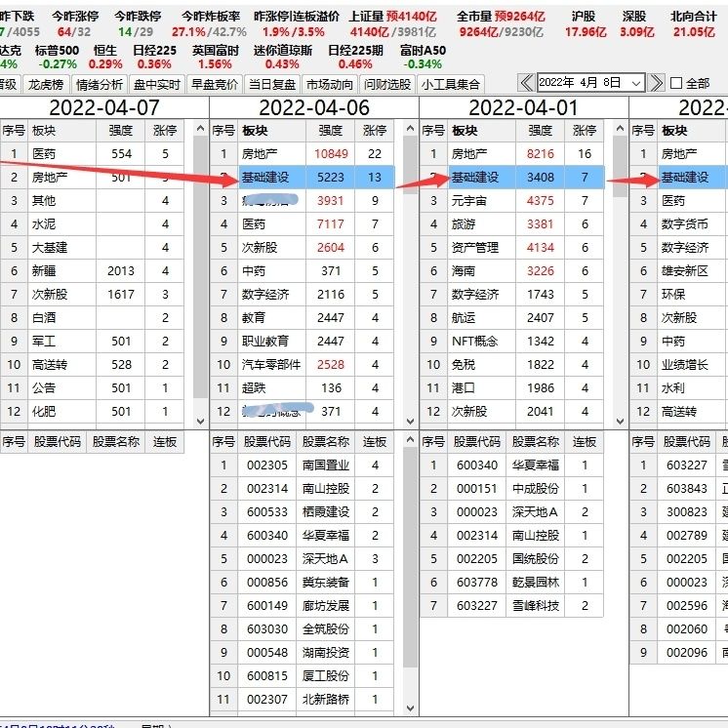This screenshot has height=728, width=728.
Task: Go to previous date with double-left arrow
Action: [526, 83]
